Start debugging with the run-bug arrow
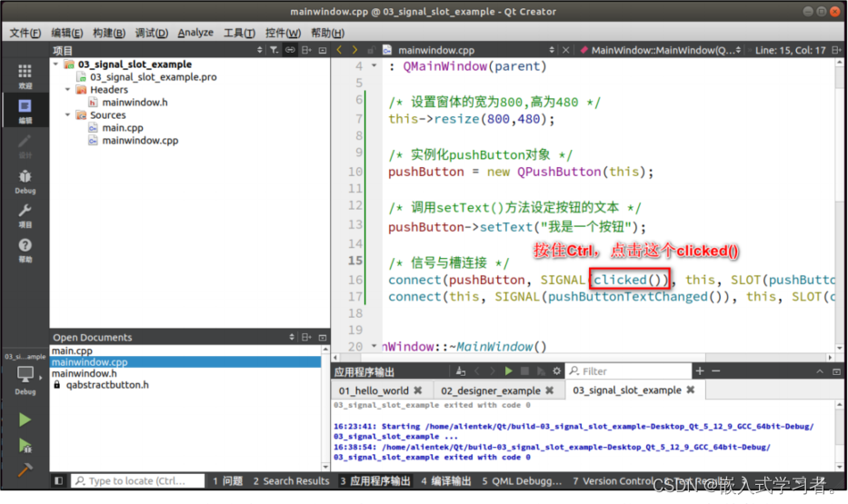The image size is (848, 504). click(25, 446)
